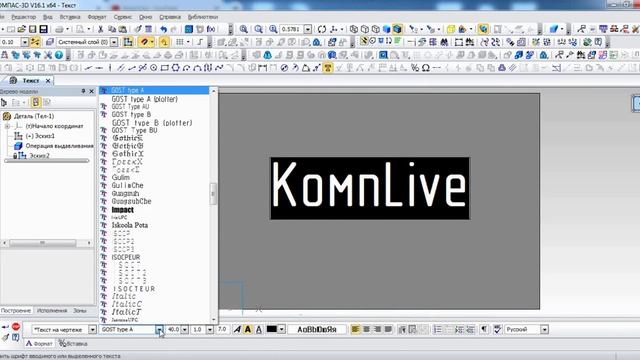
Task: Click the sketch mode icon
Action: tap(128, 42)
